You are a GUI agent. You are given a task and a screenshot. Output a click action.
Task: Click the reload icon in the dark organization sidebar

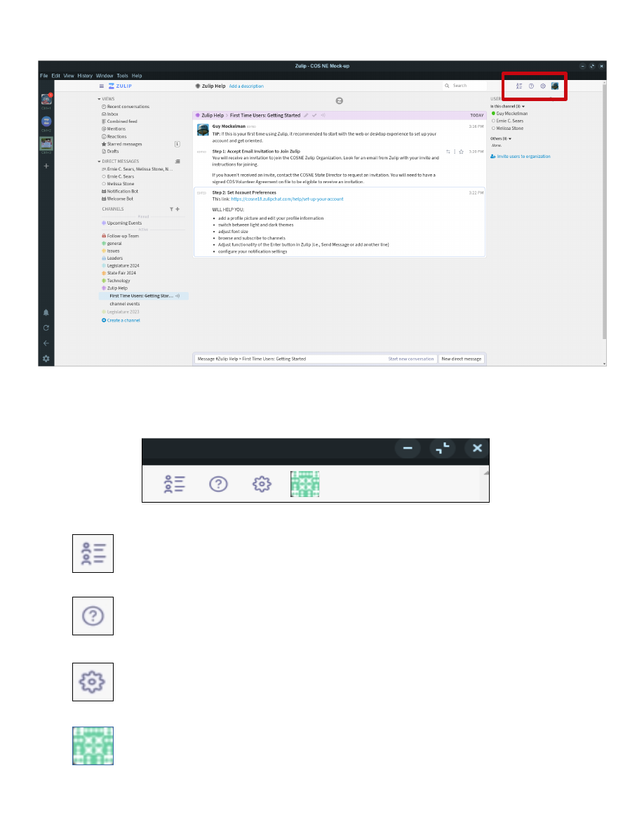point(46,328)
